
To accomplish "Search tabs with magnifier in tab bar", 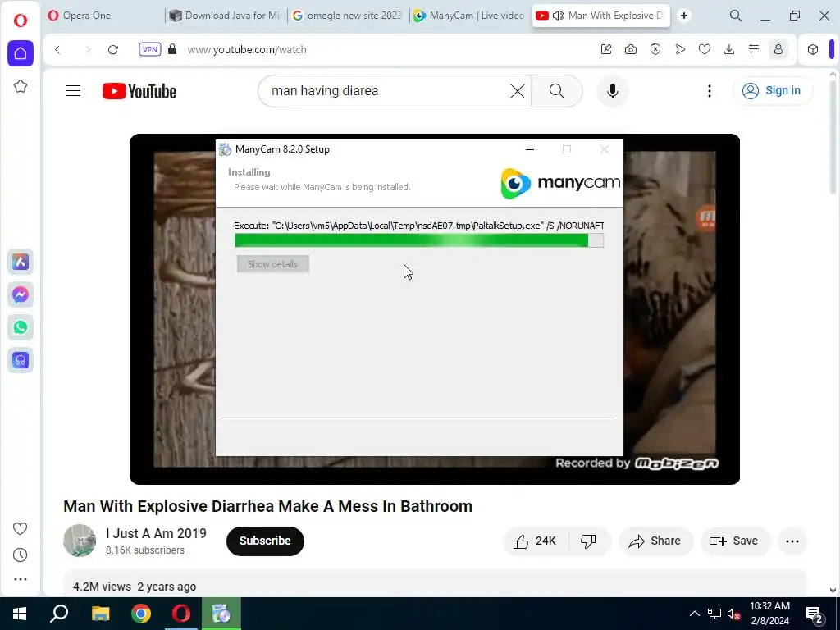I will [x=736, y=16].
